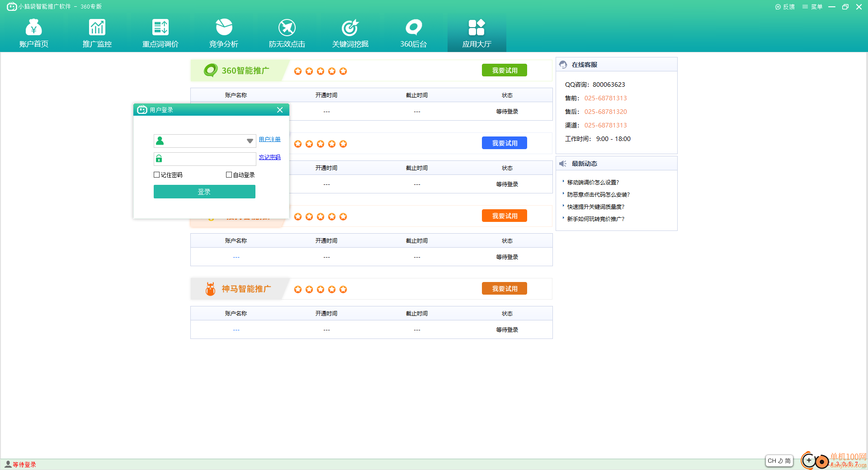Open 快速提升关键词质量度? news item

[596, 207]
